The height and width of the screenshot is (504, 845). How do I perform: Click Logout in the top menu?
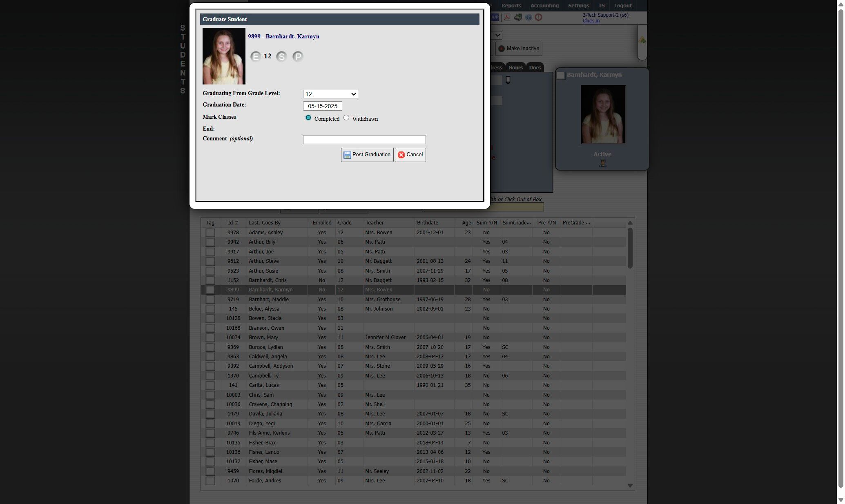[x=623, y=6]
